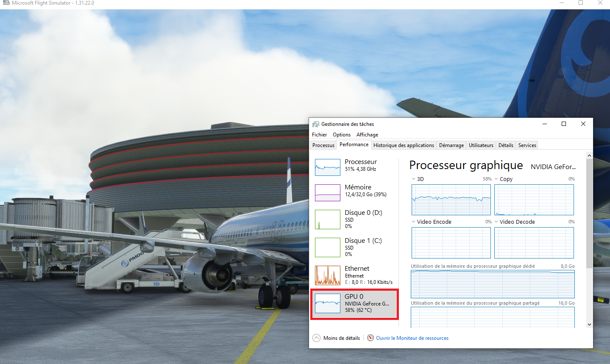Open the Affichage menu
The image size is (610, 364).
(367, 135)
